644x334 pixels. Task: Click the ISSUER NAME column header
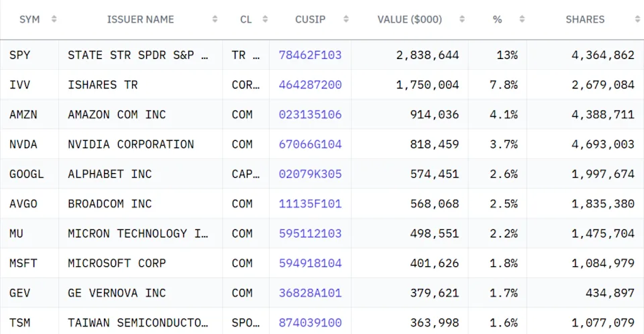coord(140,19)
